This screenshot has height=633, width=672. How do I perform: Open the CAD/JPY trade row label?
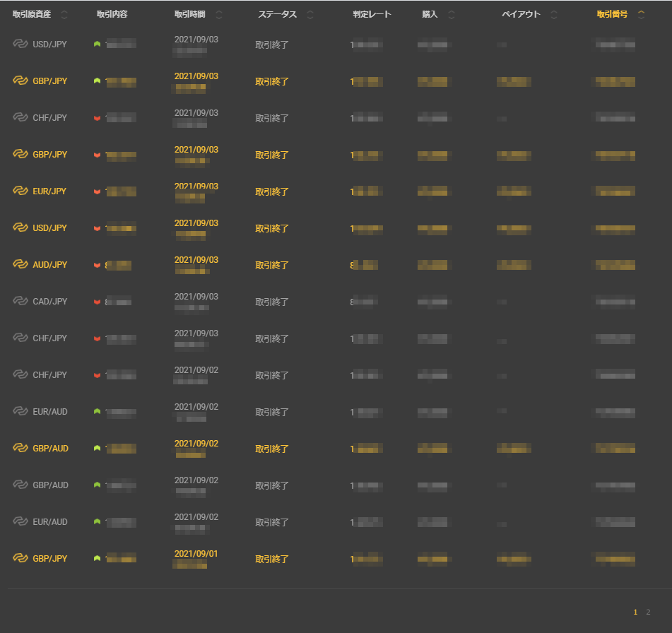(49, 301)
